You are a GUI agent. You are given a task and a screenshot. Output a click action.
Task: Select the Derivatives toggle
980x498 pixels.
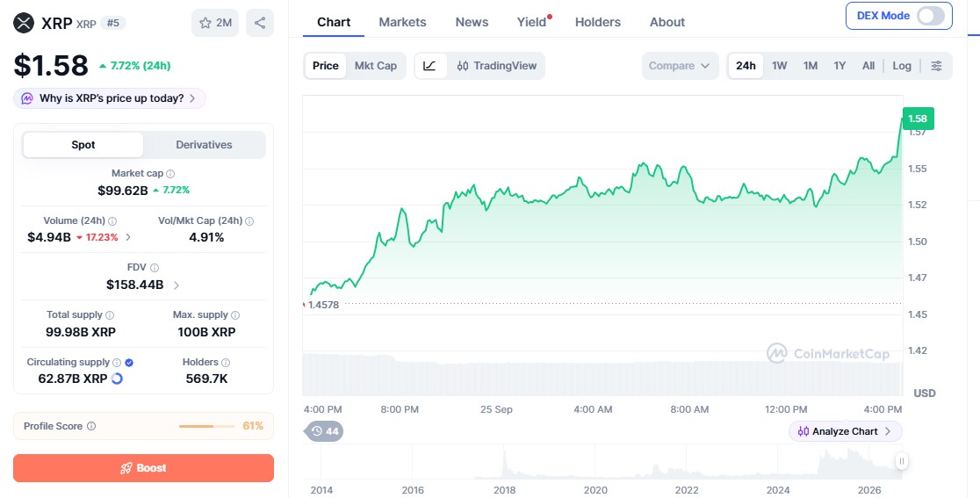pos(204,145)
